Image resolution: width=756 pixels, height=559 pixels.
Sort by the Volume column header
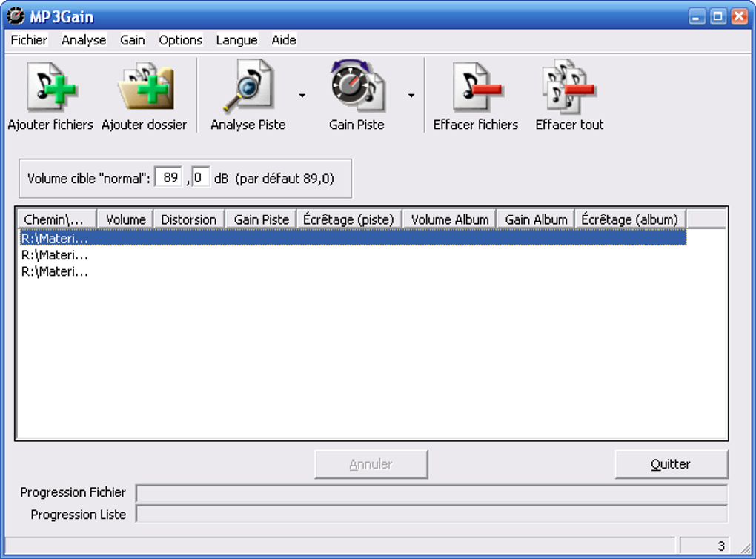click(x=125, y=219)
